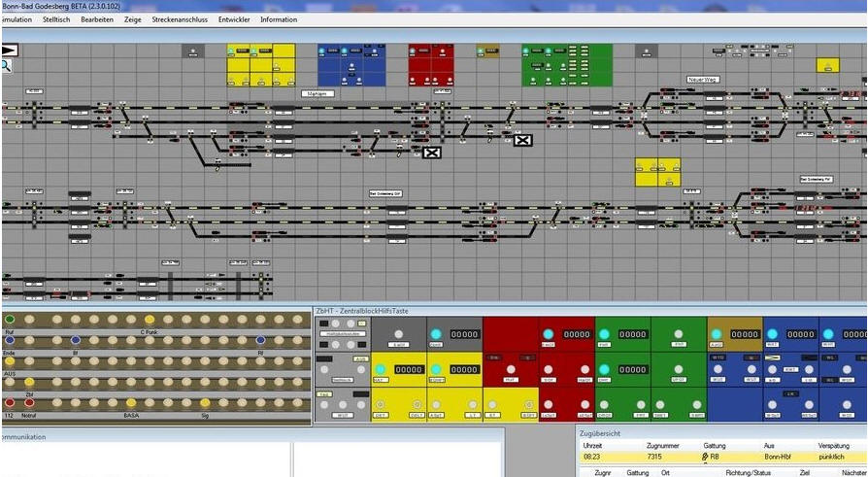Toggle the yellow AUS lamp
Viewport: 868px width, 477px height.
[10, 361]
